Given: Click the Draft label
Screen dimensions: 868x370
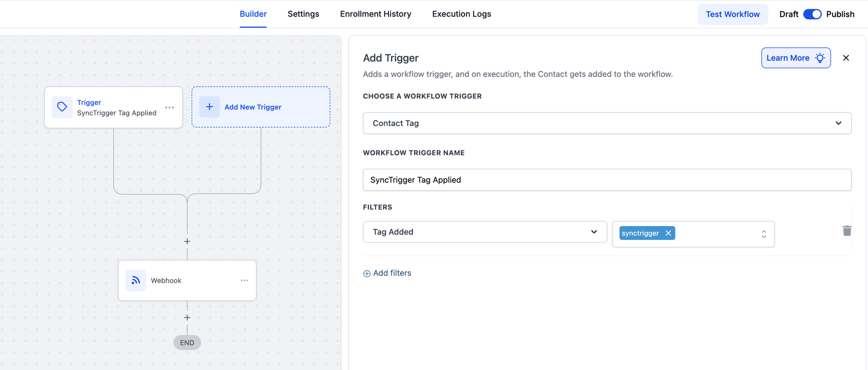Looking at the screenshot, I should (789, 14).
